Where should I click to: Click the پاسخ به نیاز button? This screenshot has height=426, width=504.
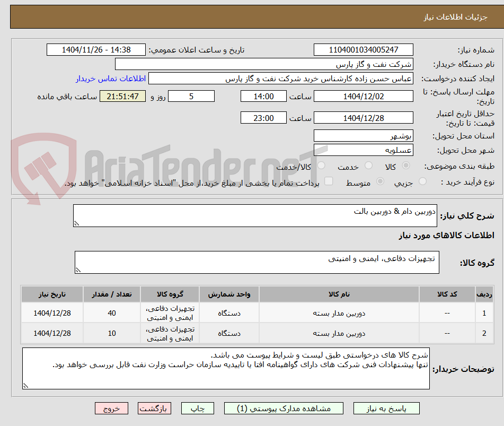386,408
